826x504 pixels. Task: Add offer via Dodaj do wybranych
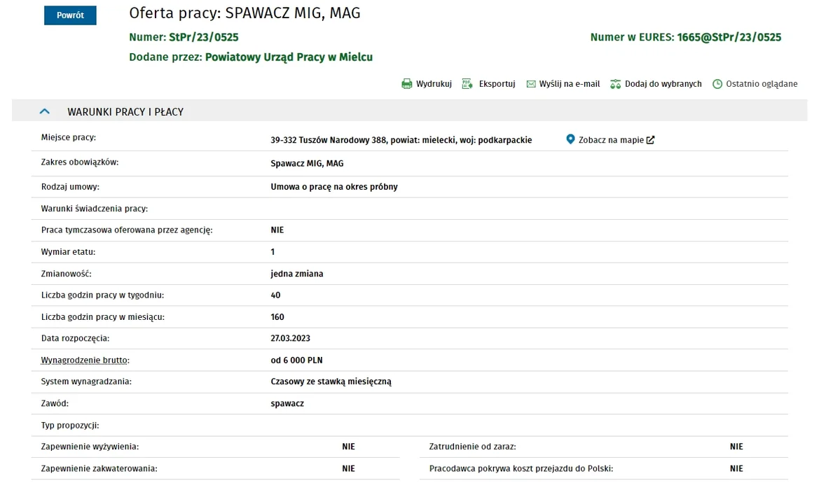pyautogui.click(x=663, y=84)
